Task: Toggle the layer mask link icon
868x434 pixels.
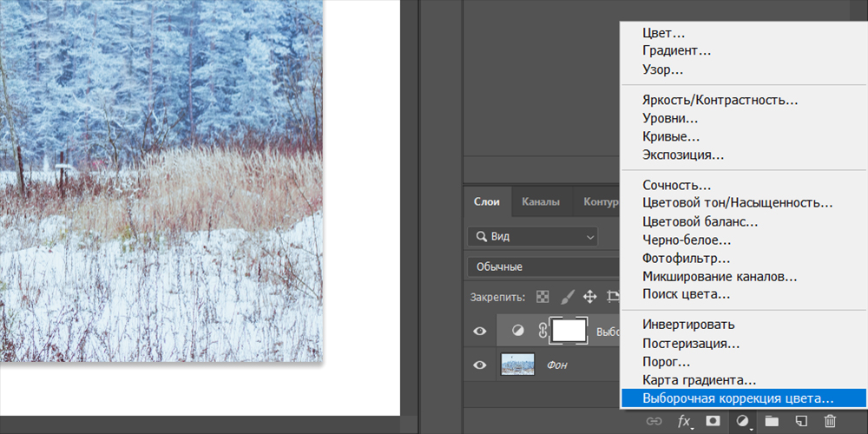Action: coord(542,332)
